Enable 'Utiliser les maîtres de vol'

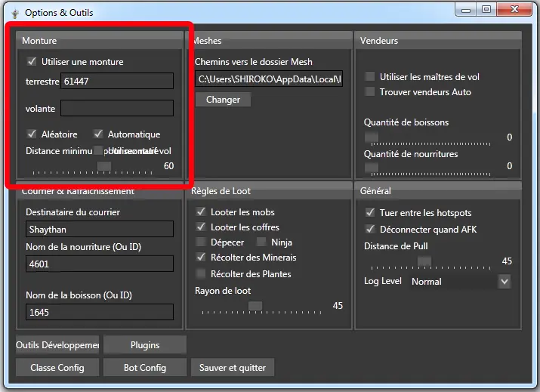pyautogui.click(x=370, y=77)
